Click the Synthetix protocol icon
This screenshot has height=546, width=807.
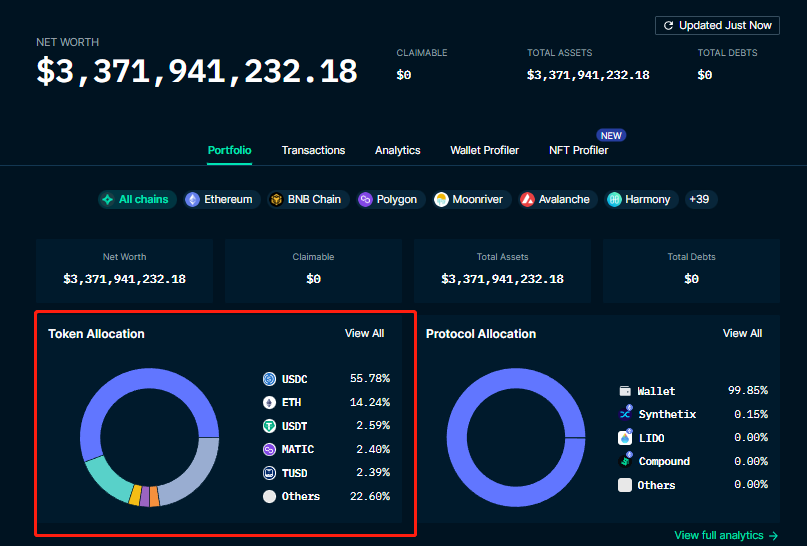click(625, 413)
